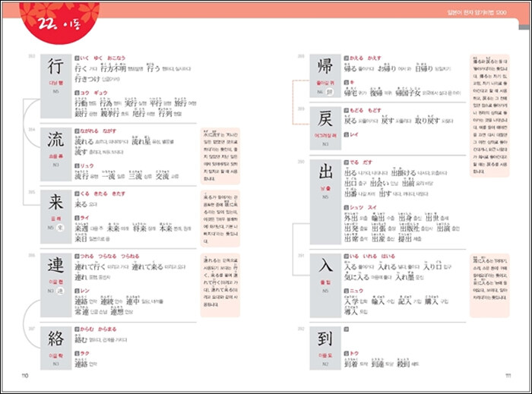
Task: Click the example word 交流
Action: (162, 175)
